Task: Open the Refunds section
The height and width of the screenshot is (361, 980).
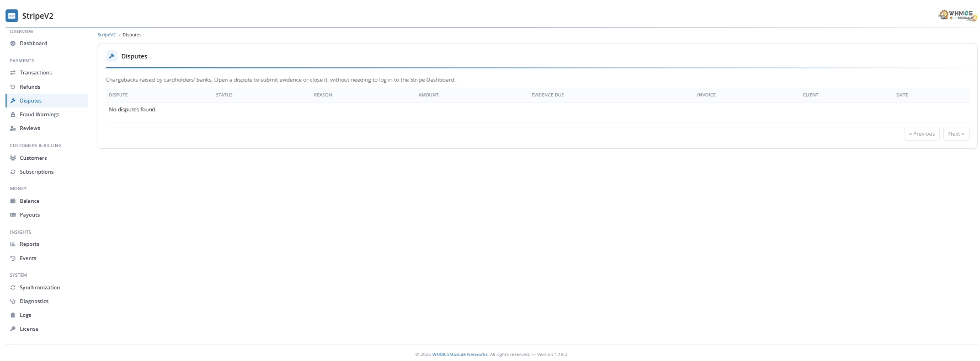Action: click(47, 87)
